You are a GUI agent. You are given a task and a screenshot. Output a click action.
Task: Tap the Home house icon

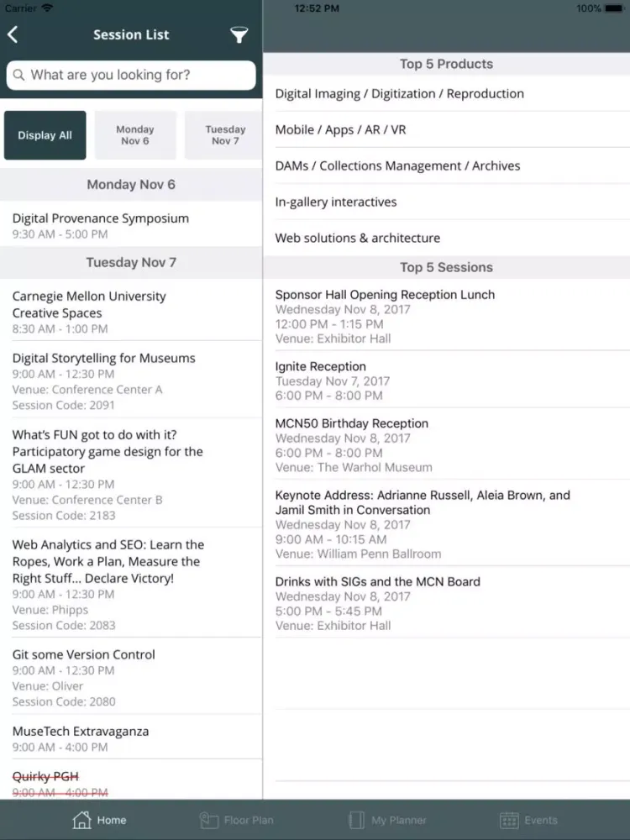tap(82, 820)
